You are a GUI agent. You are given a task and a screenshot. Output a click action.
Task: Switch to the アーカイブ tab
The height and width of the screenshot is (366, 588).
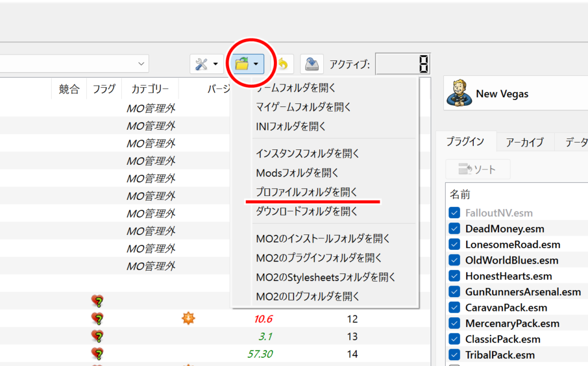pyautogui.click(x=524, y=142)
